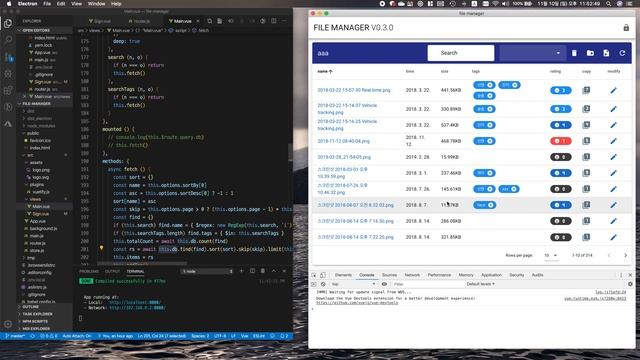This screenshot has width=640, height=360.
Task: Click the new terminal plus icon
Action: coord(241,271)
